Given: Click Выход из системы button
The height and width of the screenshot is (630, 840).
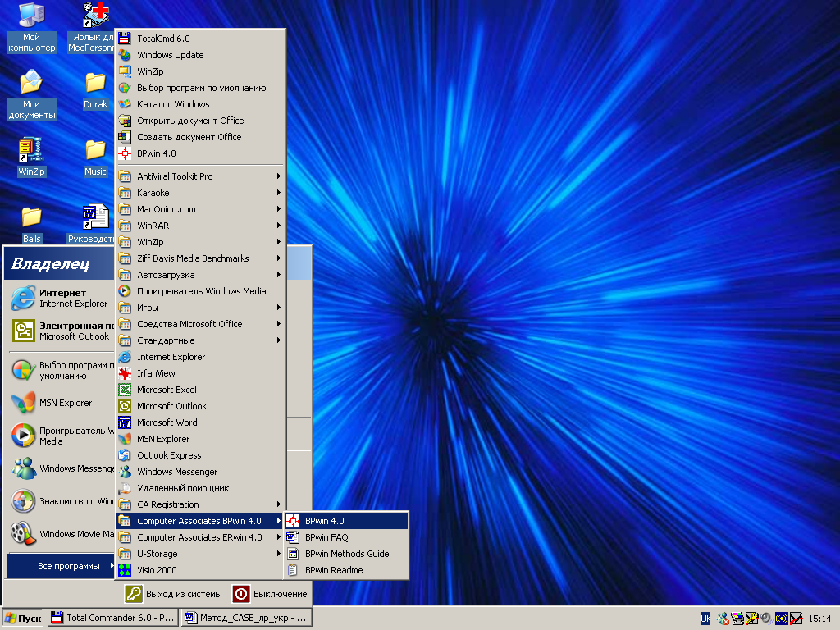Looking at the screenshot, I should pos(173,594).
